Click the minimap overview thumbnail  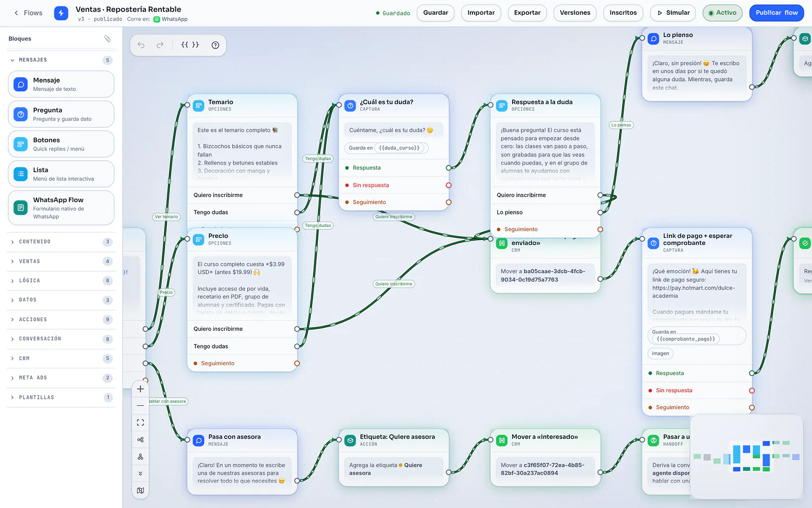[x=747, y=456]
